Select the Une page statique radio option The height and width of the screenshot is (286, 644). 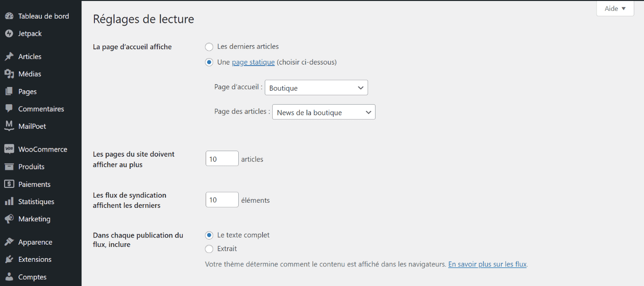tap(209, 62)
